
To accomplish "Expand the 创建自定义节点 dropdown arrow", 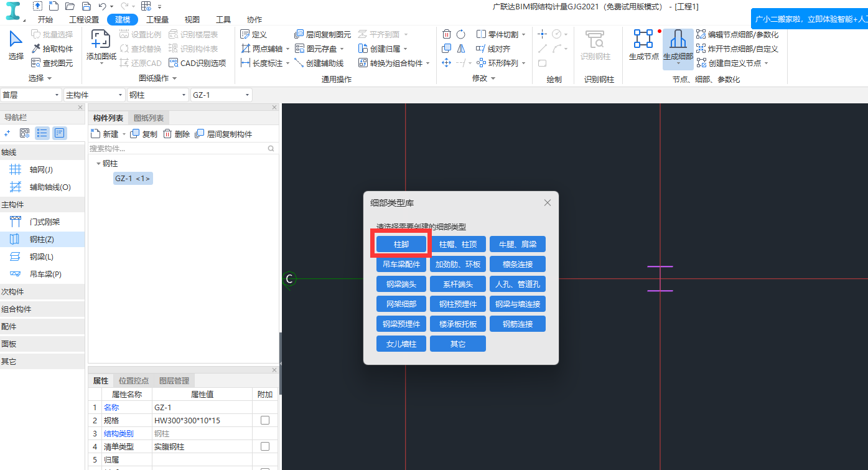I will coord(766,63).
